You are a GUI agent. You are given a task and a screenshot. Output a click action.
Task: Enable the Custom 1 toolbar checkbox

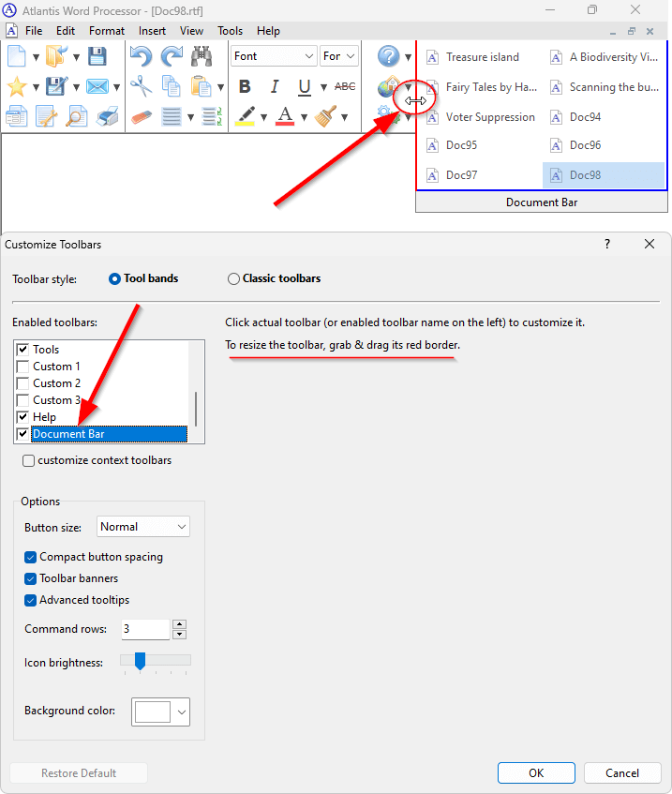(22, 367)
